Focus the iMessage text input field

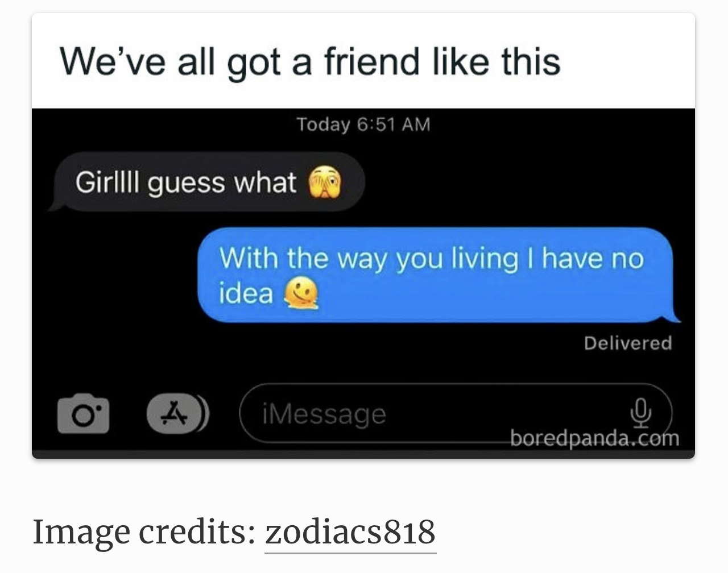coord(456,413)
